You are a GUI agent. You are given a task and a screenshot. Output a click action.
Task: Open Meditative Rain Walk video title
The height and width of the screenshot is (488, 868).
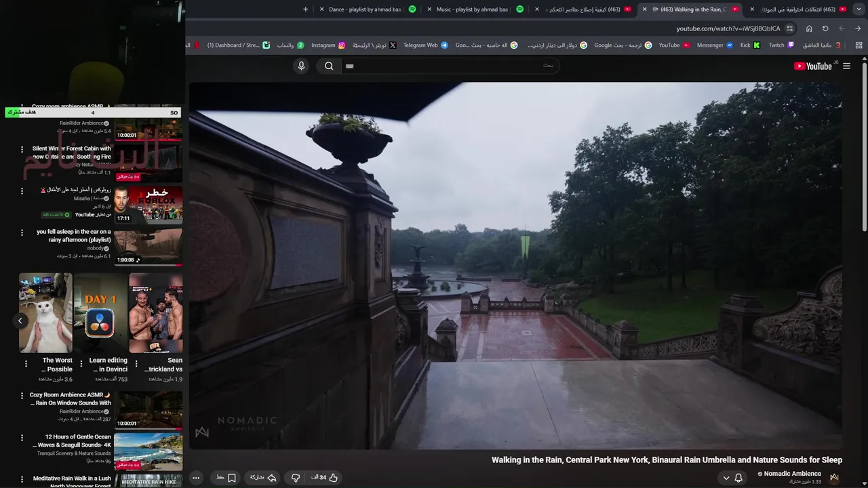click(x=72, y=482)
